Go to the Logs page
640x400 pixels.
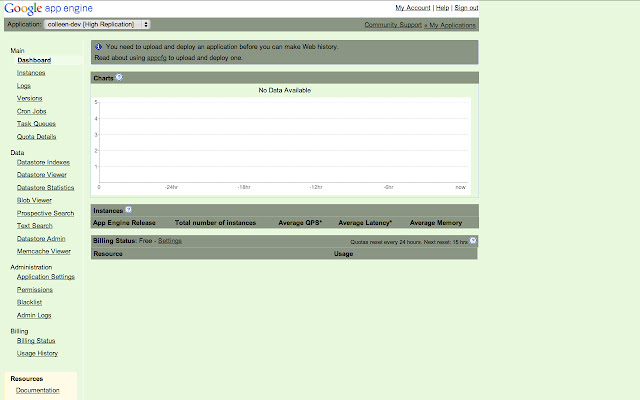click(x=24, y=86)
